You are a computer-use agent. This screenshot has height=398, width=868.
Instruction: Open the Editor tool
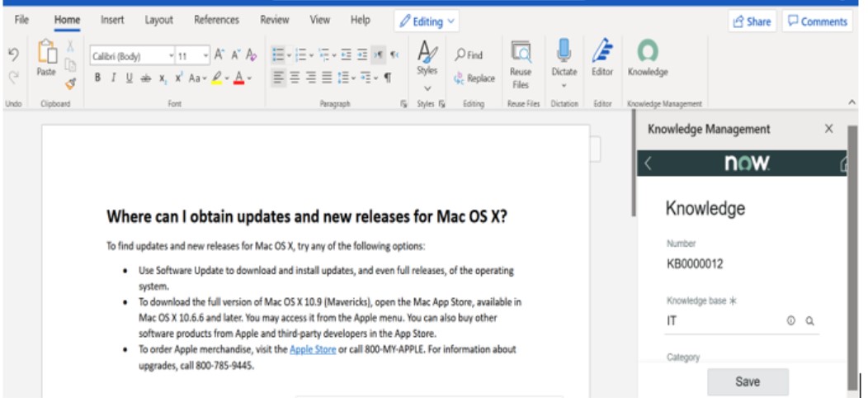pos(602,53)
